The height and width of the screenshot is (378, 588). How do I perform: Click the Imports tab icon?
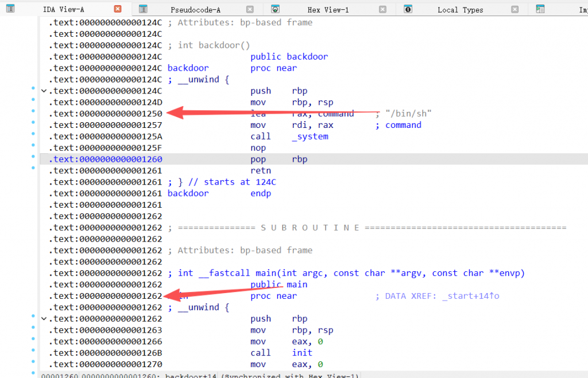point(540,9)
